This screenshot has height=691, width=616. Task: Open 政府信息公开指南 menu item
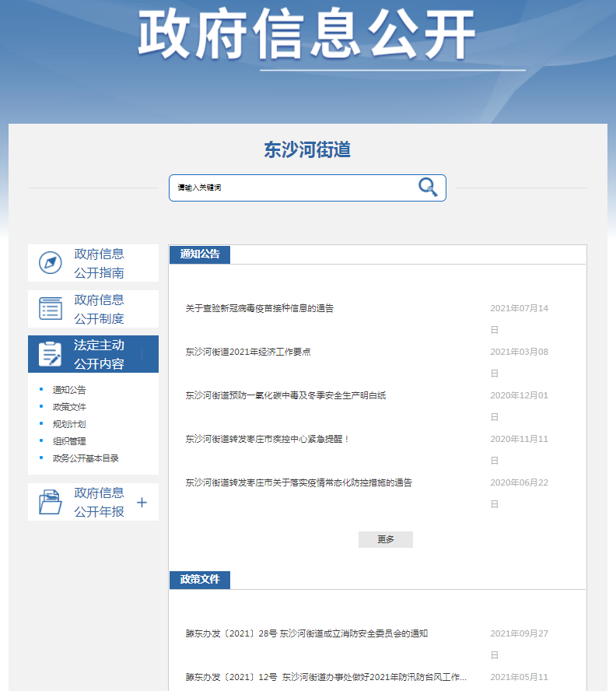pos(93,263)
